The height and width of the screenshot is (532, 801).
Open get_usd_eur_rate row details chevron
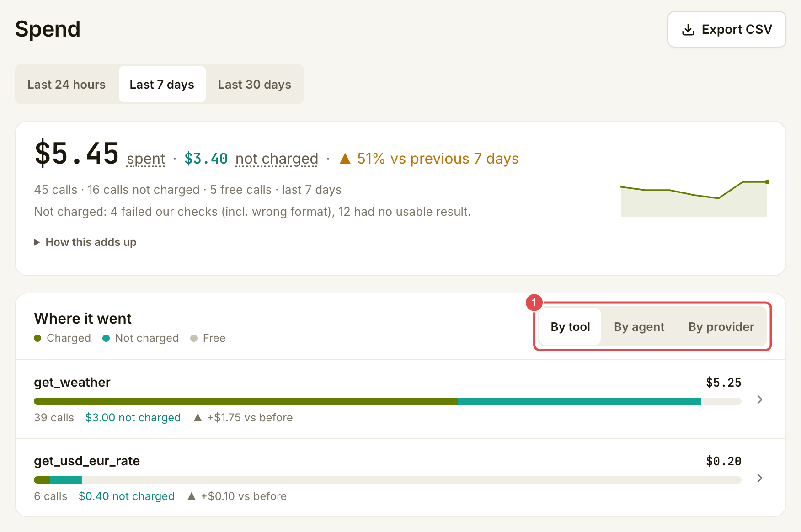click(x=760, y=478)
